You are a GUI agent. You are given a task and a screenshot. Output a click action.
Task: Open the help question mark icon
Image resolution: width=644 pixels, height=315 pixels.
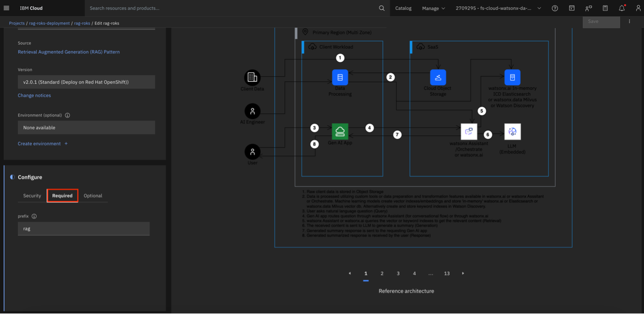[555, 8]
